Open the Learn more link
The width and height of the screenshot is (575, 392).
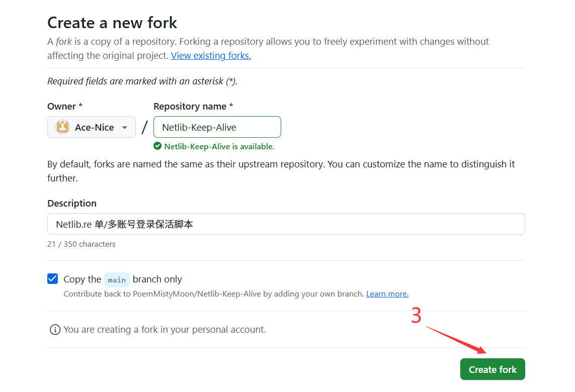[387, 293]
